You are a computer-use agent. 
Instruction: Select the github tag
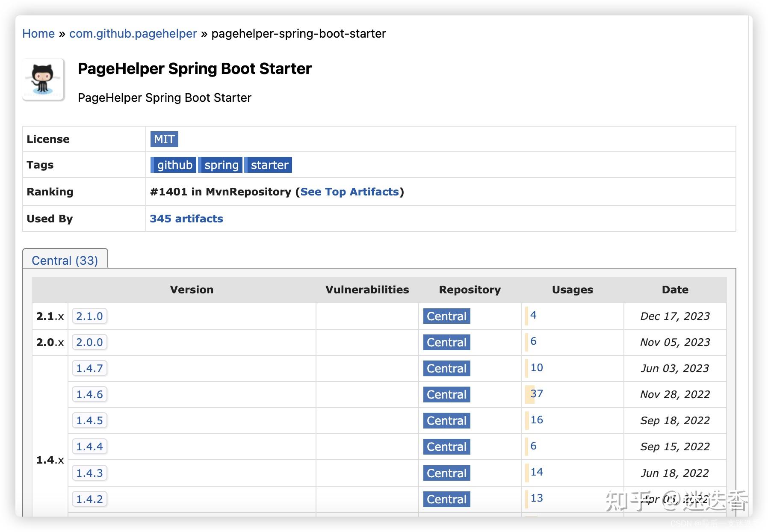[174, 165]
